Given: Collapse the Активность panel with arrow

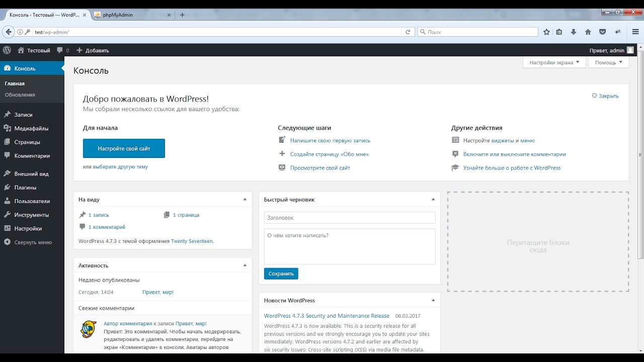Looking at the screenshot, I should point(245,265).
